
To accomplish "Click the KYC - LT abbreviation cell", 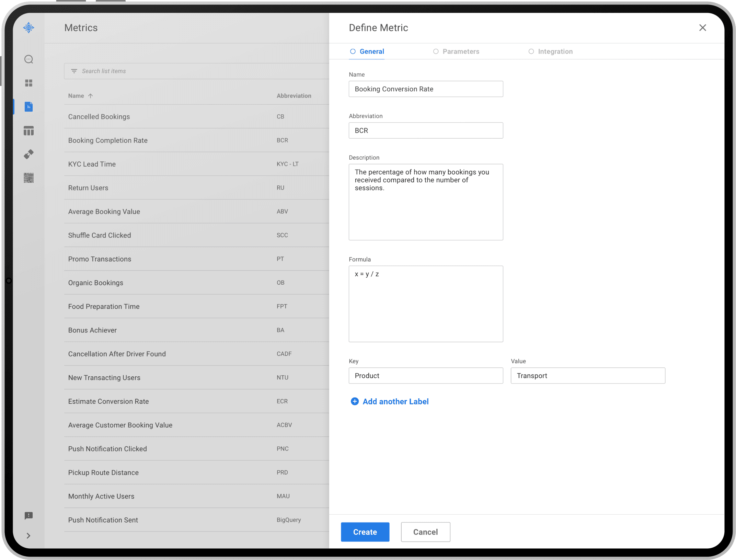I will pyautogui.click(x=288, y=164).
